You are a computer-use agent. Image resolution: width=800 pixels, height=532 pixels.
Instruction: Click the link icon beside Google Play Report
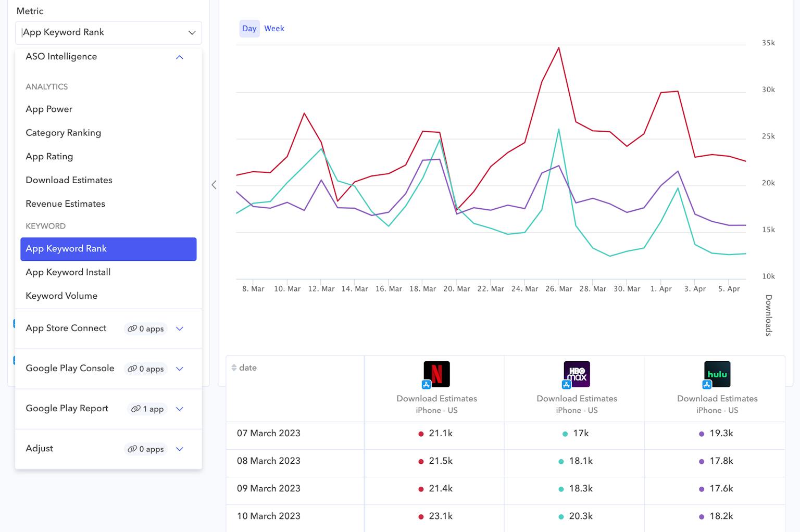134,409
